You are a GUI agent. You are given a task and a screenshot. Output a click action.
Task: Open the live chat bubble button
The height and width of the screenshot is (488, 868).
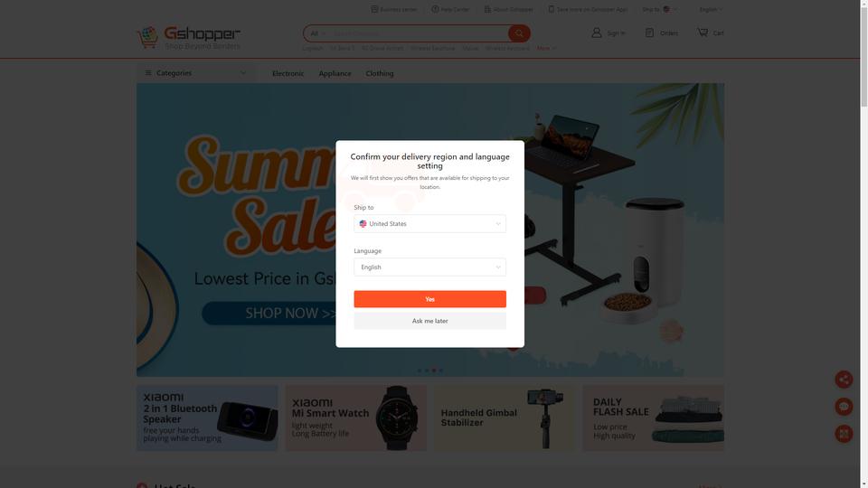click(x=844, y=407)
